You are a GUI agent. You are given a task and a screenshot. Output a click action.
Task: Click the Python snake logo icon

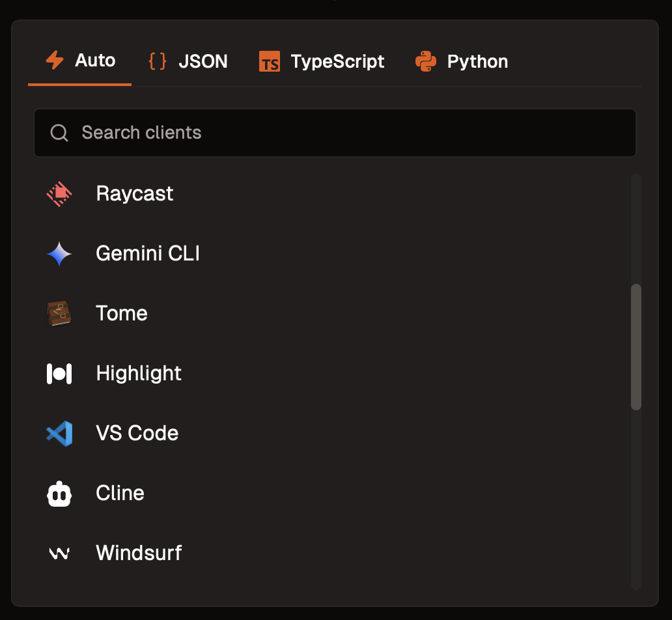(x=426, y=61)
